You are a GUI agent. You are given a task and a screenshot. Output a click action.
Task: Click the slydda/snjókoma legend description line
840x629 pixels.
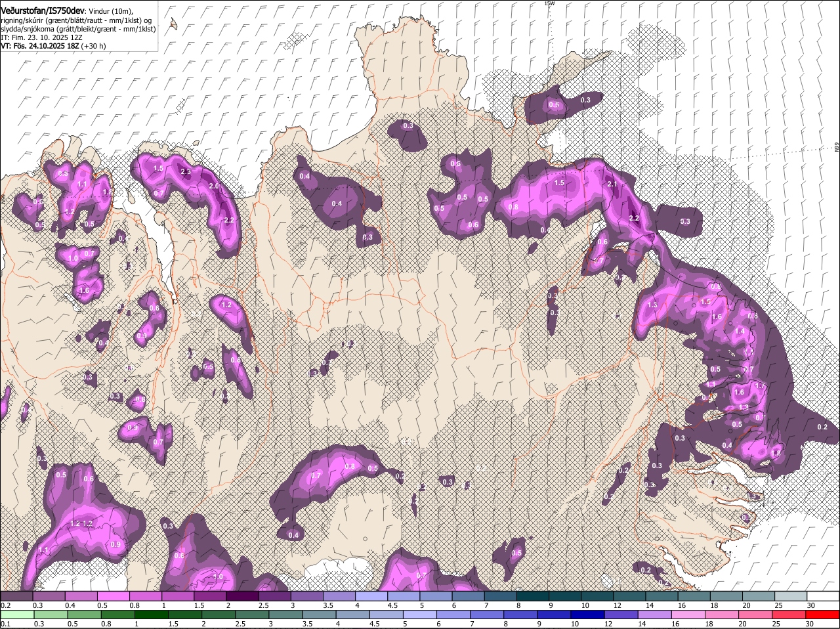click(78, 29)
